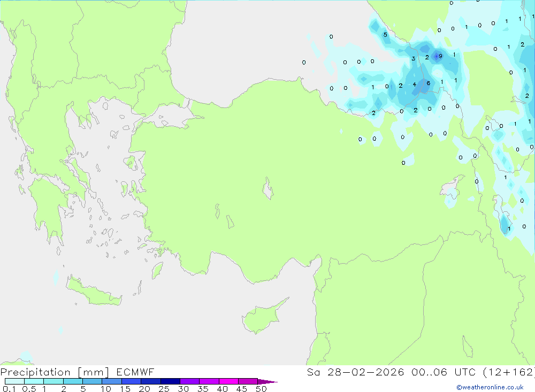Image resolution: width=535 pixels, height=392 pixels.
Task: Click the precipitation value '4' on the map
Action: (414, 84)
